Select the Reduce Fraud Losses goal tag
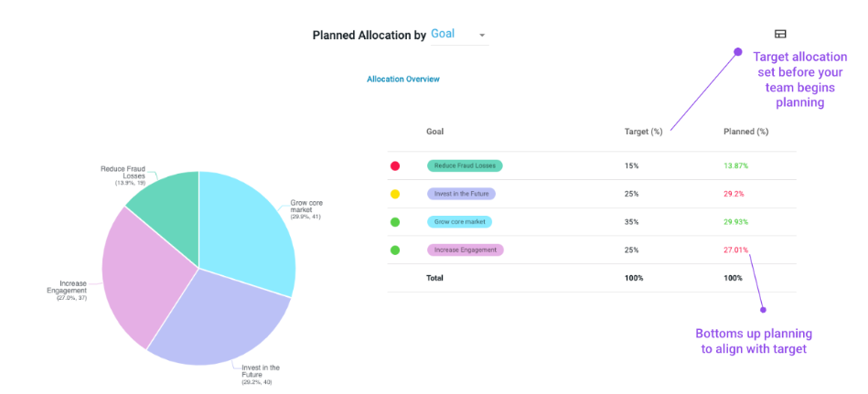 coord(465,165)
